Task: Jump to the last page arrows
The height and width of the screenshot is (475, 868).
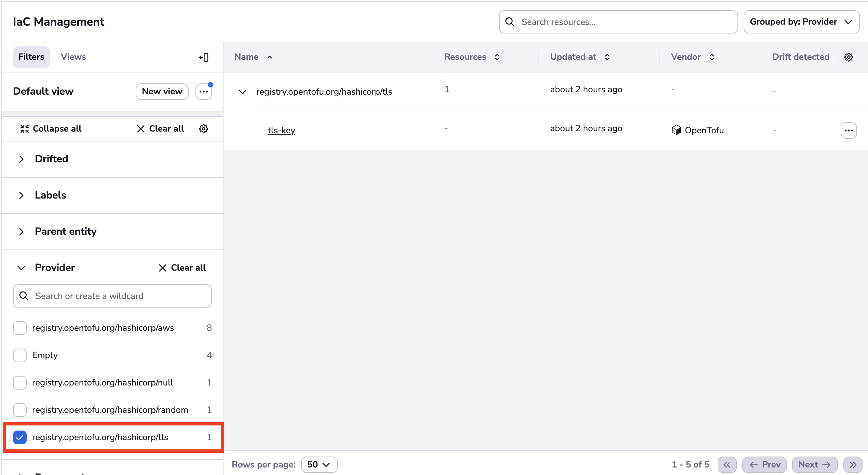Action: [853, 465]
